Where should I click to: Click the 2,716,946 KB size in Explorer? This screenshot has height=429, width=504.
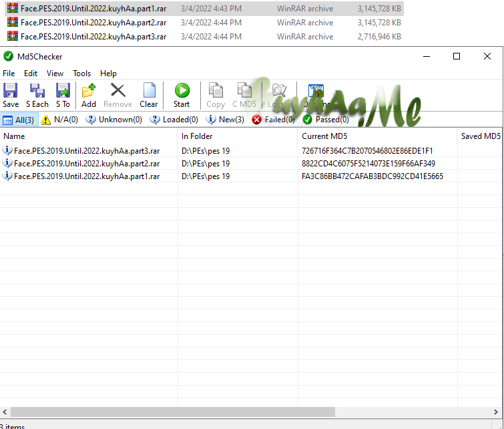379,36
